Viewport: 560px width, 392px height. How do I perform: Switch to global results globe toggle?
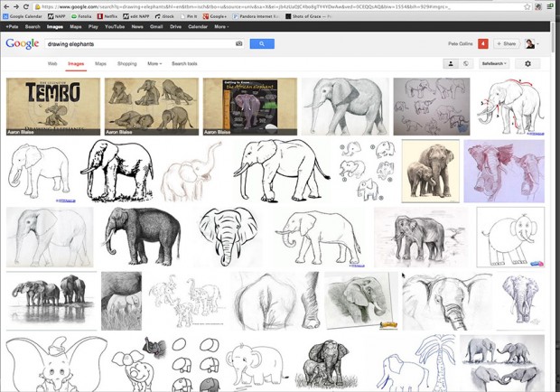[x=466, y=63]
